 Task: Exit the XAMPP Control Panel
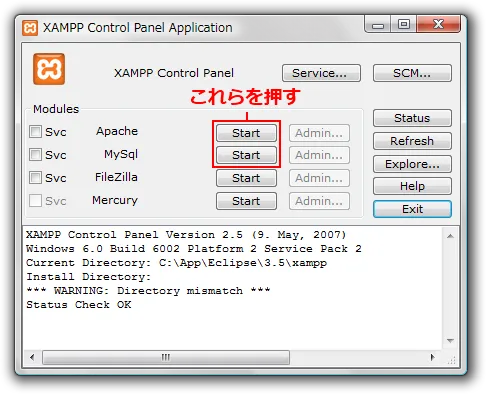[412, 209]
